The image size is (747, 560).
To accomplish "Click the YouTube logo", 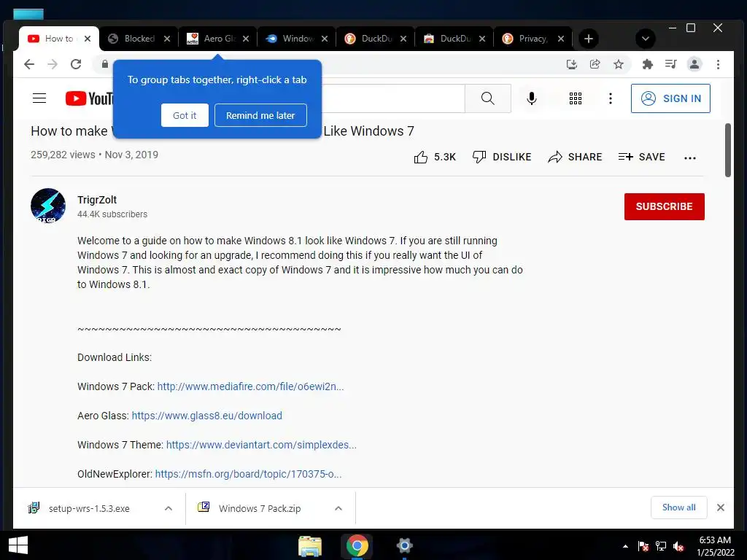I will 89,98.
